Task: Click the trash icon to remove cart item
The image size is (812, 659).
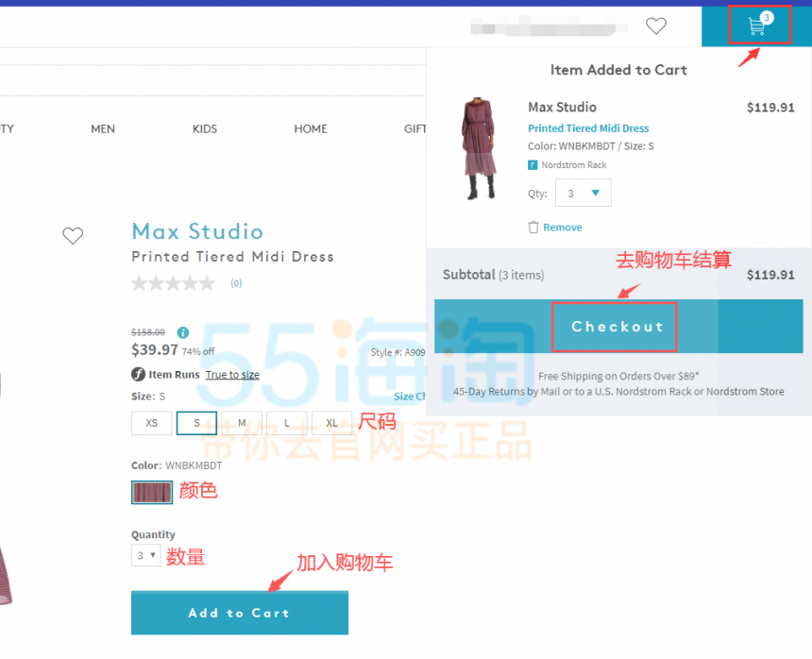Action: [533, 228]
